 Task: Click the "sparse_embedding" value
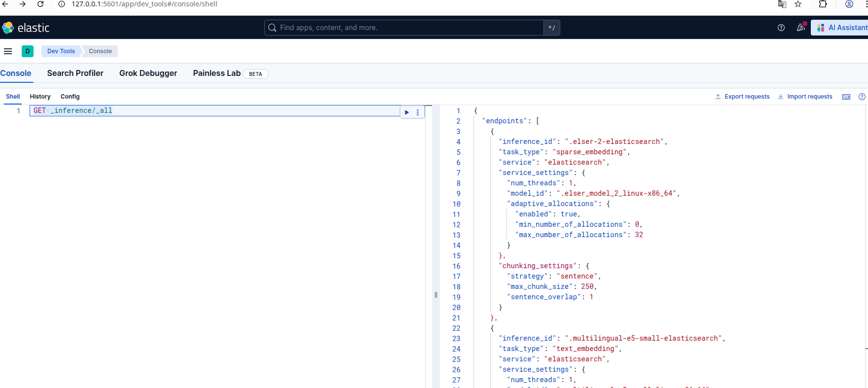(x=589, y=152)
